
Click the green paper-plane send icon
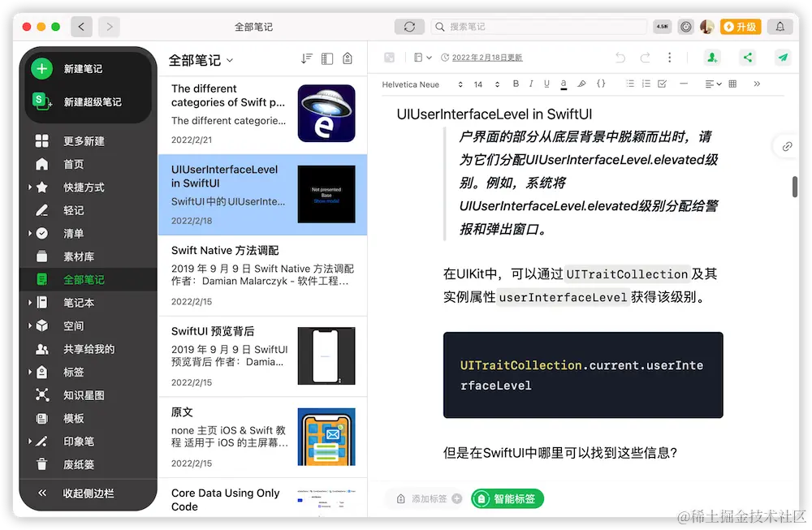(783, 58)
